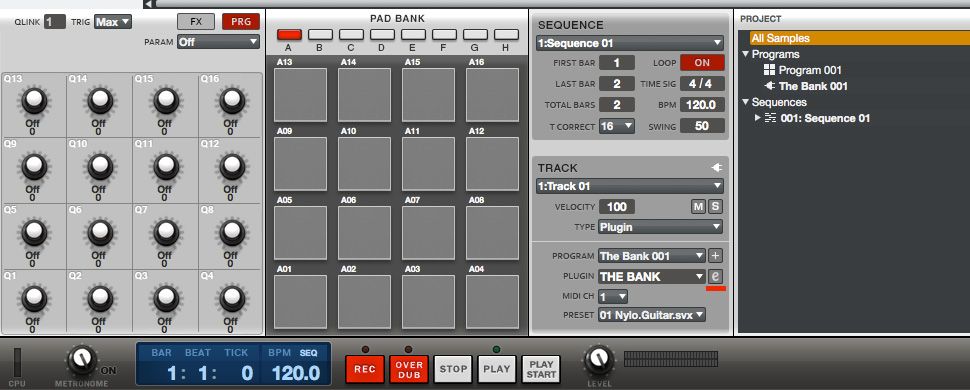Open the track TYPE Plugin dropdown
Viewport: 970px width, 390px height.
click(660, 227)
